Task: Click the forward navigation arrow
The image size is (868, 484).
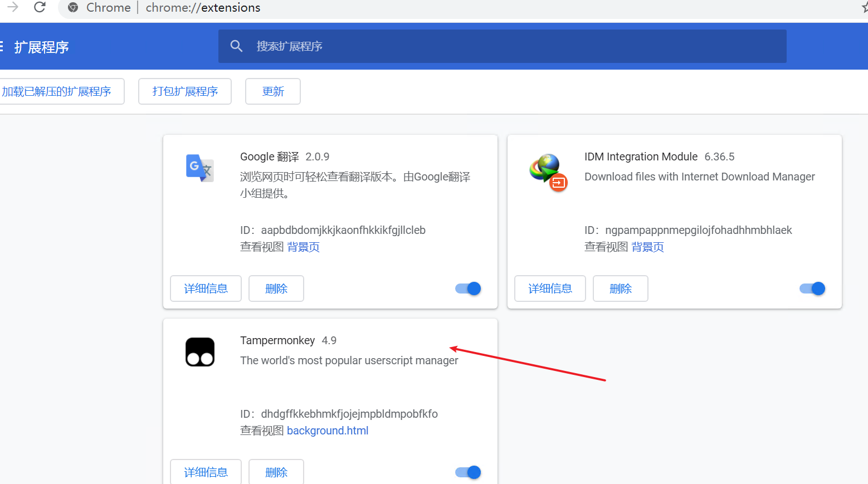Action: pos(12,7)
